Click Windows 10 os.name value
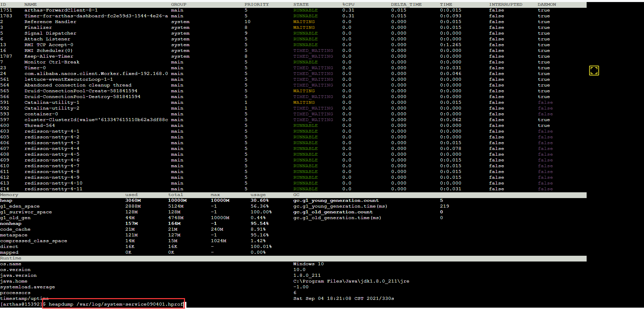Viewport: 644px width, 310px height. click(x=309, y=264)
